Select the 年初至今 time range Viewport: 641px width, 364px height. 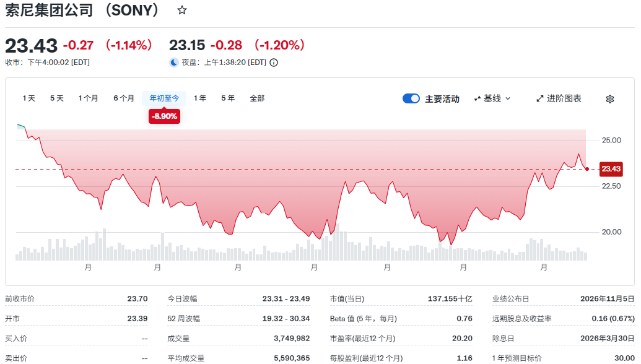[x=164, y=98]
